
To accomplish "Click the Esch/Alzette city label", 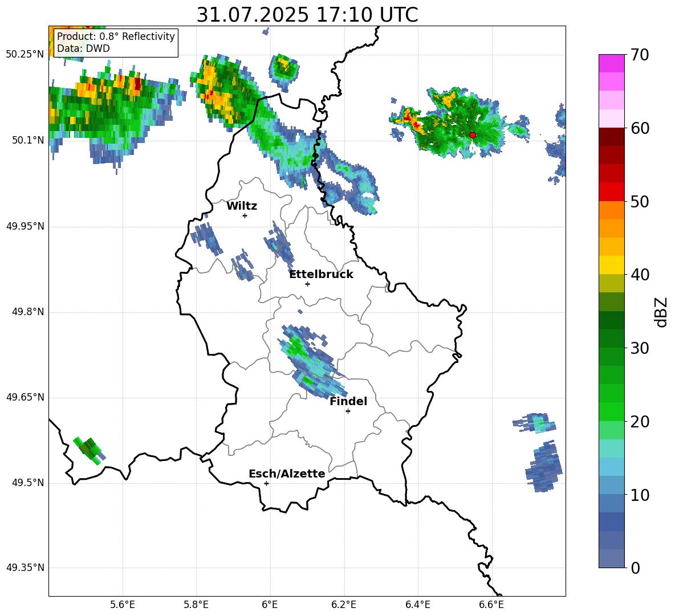I will tap(287, 474).
